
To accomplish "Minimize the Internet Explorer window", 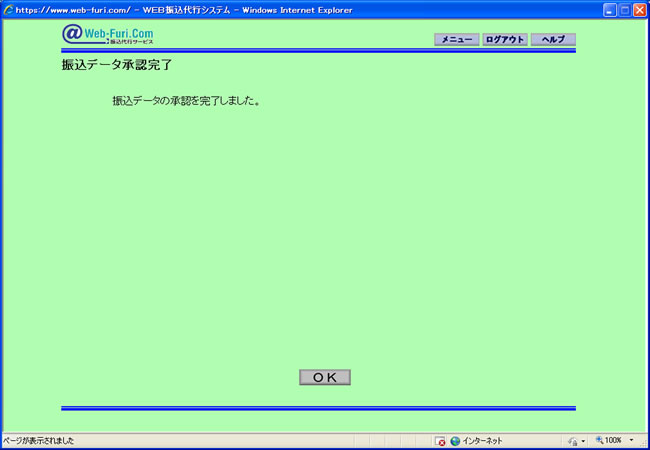I will [x=609, y=9].
